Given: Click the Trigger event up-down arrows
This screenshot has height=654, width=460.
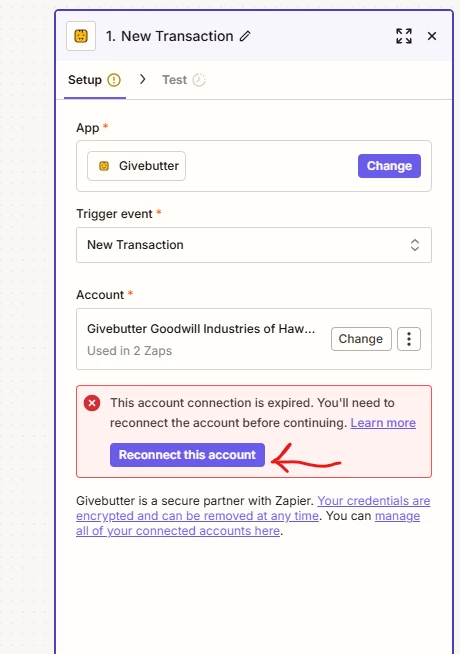Looking at the screenshot, I should click(x=415, y=245).
